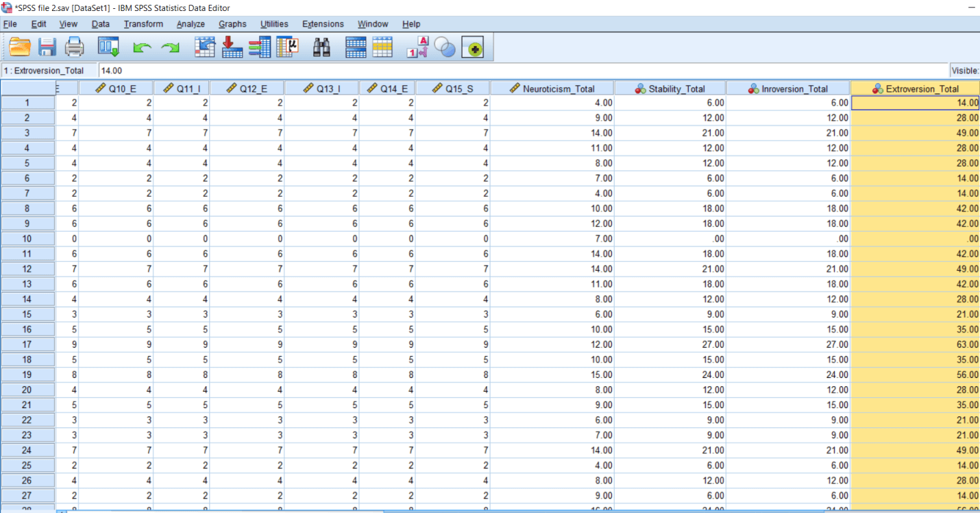Click the Redo toolbar icon
Image resolution: width=980 pixels, height=513 pixels.
coord(169,47)
